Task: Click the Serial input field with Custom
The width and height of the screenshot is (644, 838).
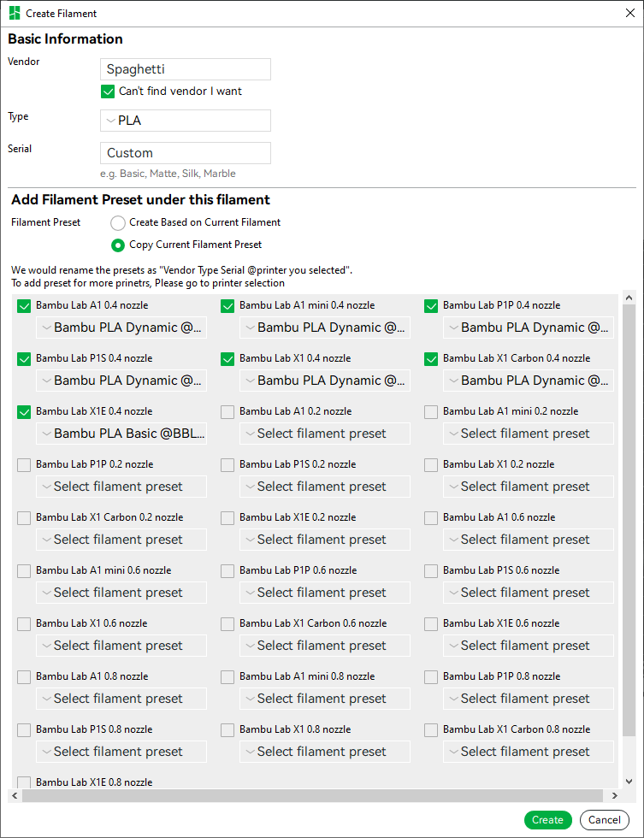Action: (x=186, y=153)
